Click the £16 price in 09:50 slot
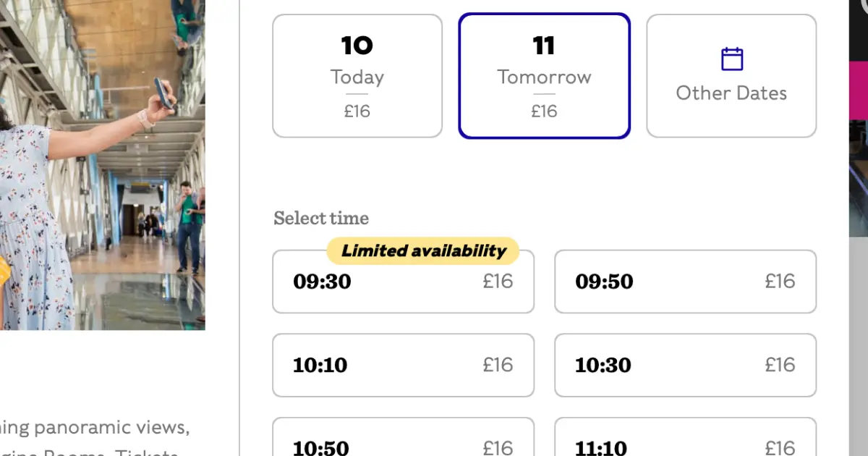Viewport: 868px width, 456px height. [x=780, y=281]
